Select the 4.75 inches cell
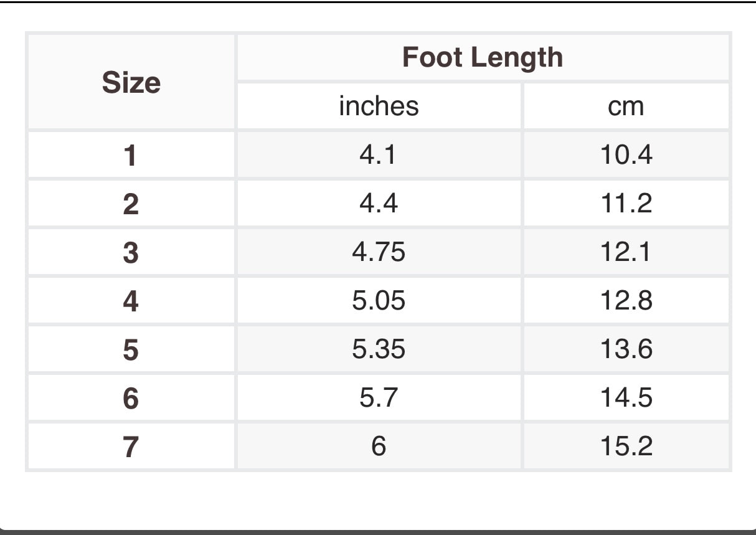This screenshot has width=756, height=535. (379, 252)
